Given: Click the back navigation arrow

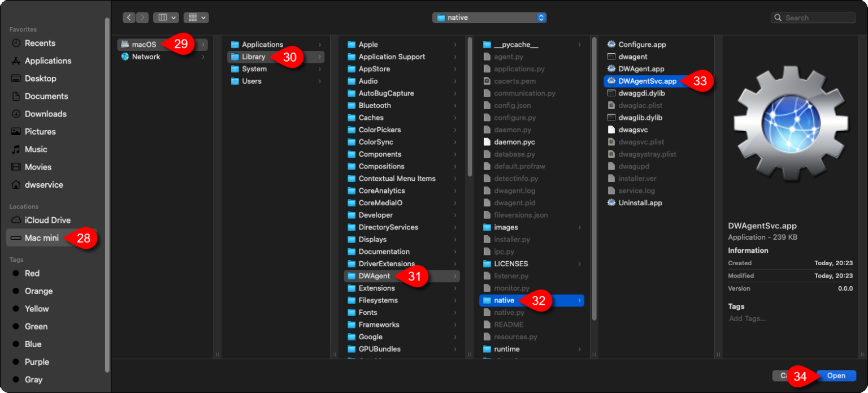Looking at the screenshot, I should (x=129, y=17).
